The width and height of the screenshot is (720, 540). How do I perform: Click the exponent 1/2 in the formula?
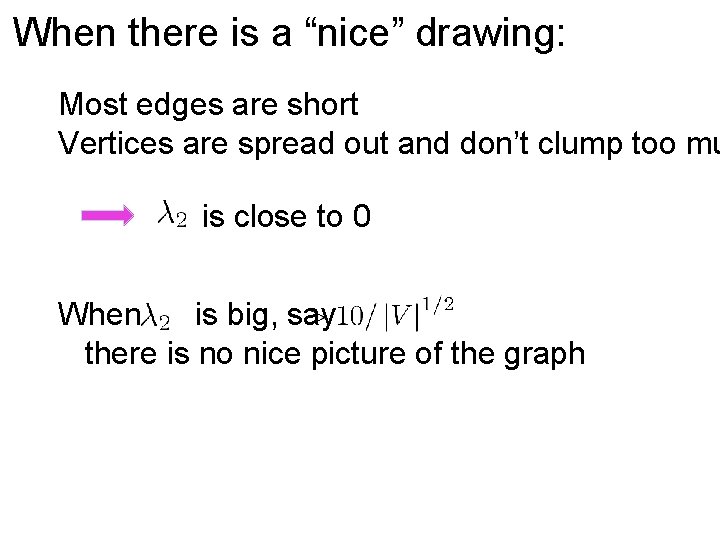coord(438,304)
